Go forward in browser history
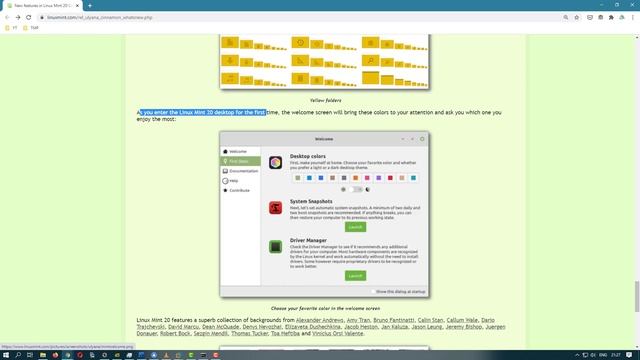640x360 pixels. point(18,18)
